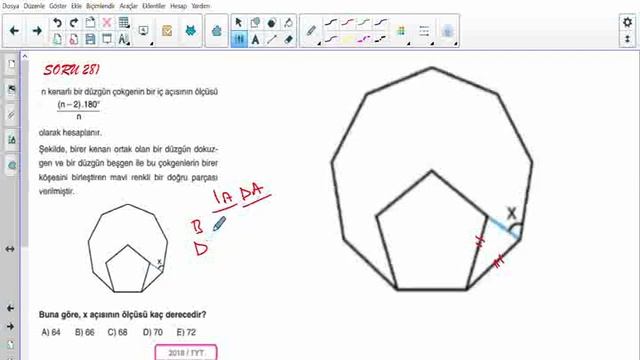Go to previous page with back arrow

coord(14,31)
